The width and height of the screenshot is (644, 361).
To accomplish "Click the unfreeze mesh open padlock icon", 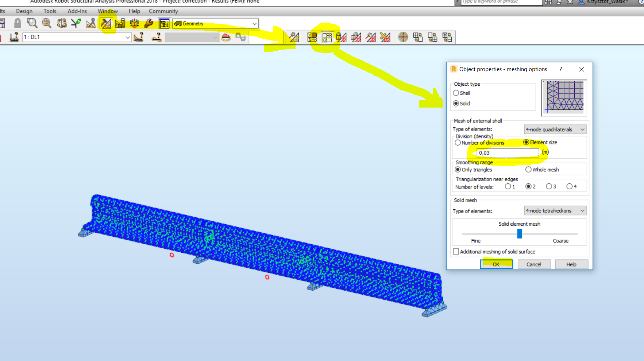I will (356, 37).
